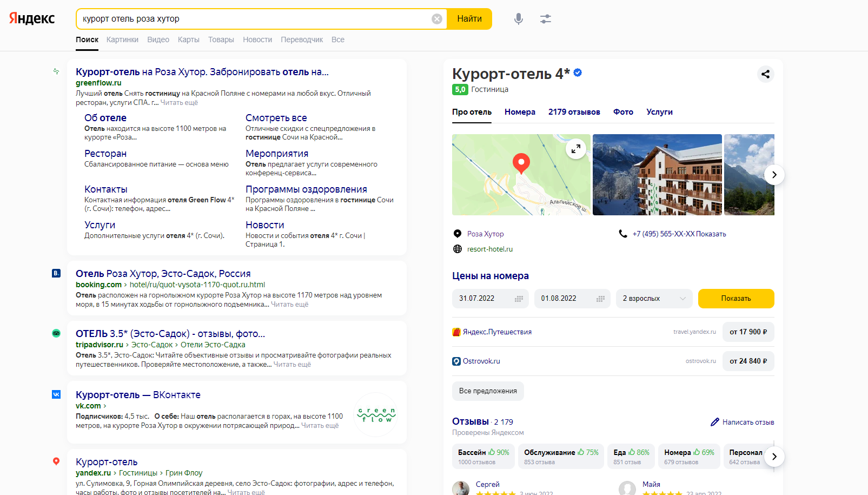Click the Yandex logo
The image size is (868, 495).
tap(32, 18)
